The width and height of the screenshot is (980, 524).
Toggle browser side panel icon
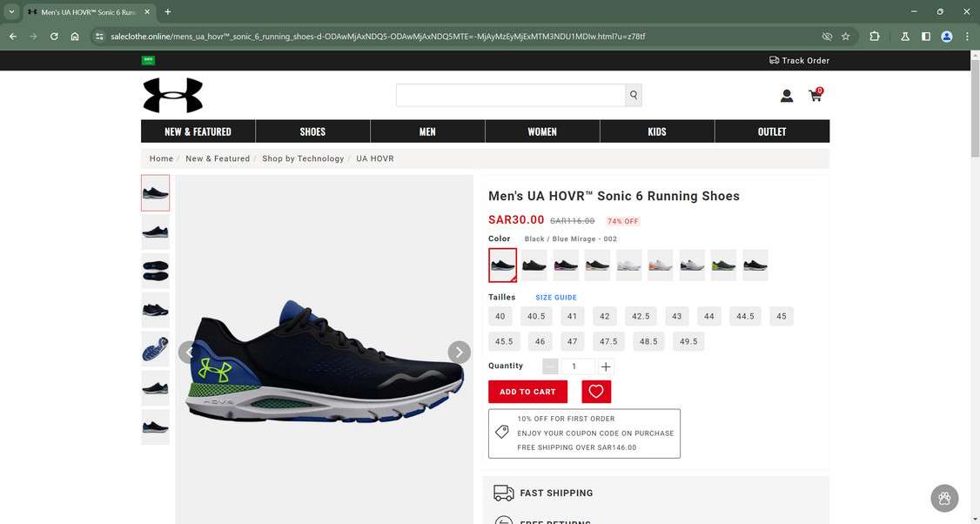click(926, 37)
